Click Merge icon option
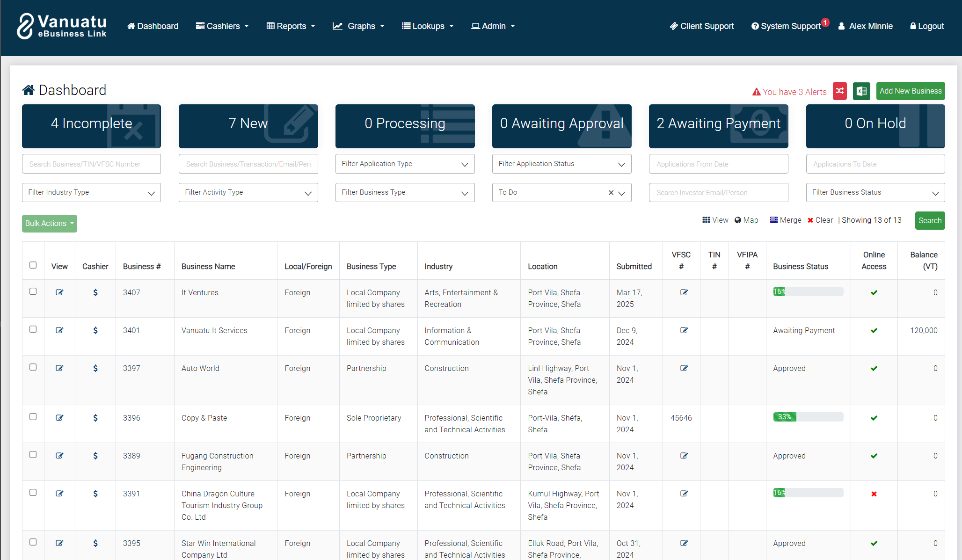Viewport: 962px width, 560px height. tap(786, 220)
